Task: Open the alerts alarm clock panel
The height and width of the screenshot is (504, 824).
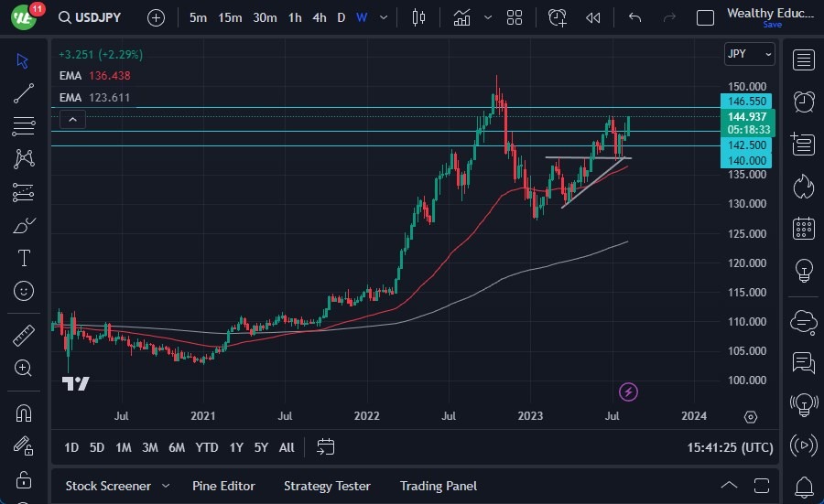Action: (804, 102)
